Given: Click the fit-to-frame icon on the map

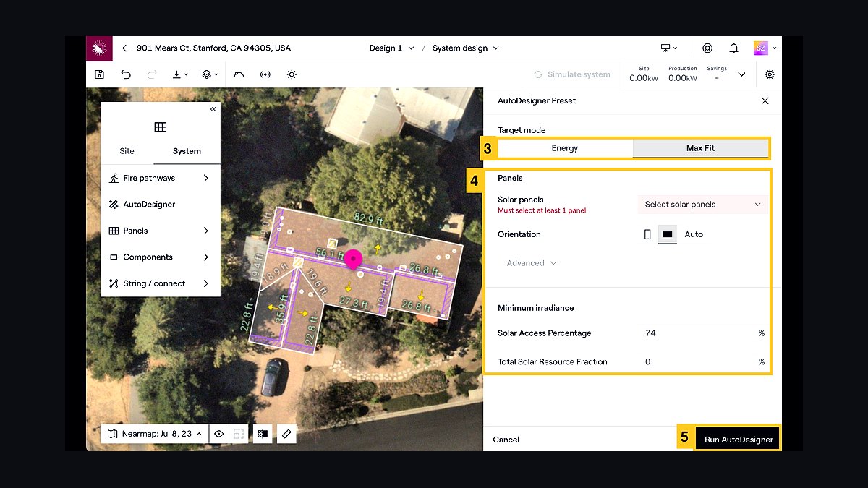Looking at the screenshot, I should 238,434.
